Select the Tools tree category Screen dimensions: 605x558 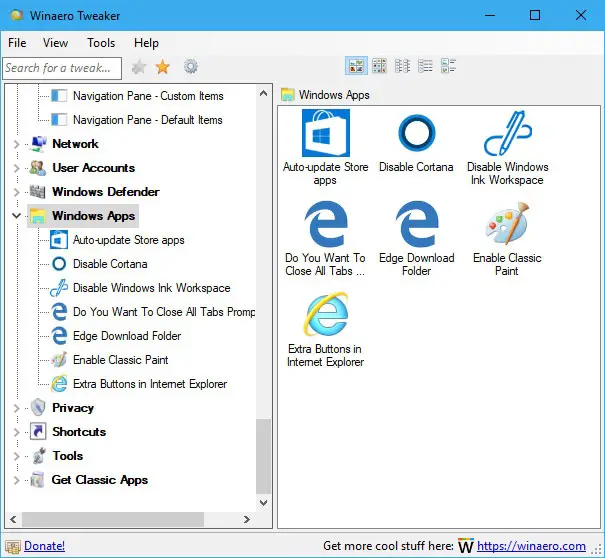(68, 456)
